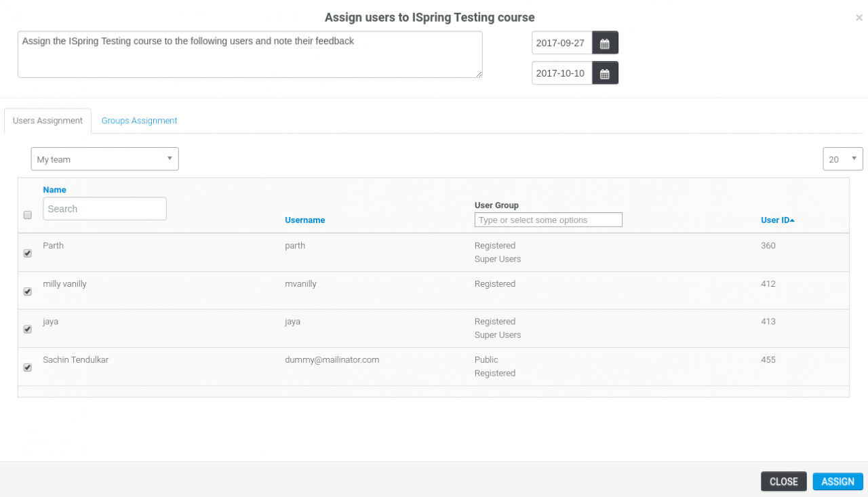Image resolution: width=868 pixels, height=497 pixels.
Task: Uncheck the checkbox for Parth
Action: 28,254
